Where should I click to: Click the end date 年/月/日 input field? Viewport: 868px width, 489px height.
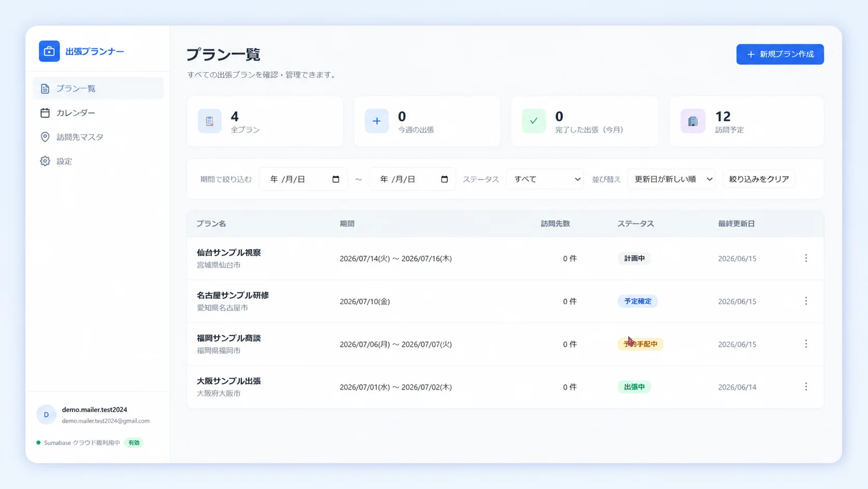tap(412, 179)
